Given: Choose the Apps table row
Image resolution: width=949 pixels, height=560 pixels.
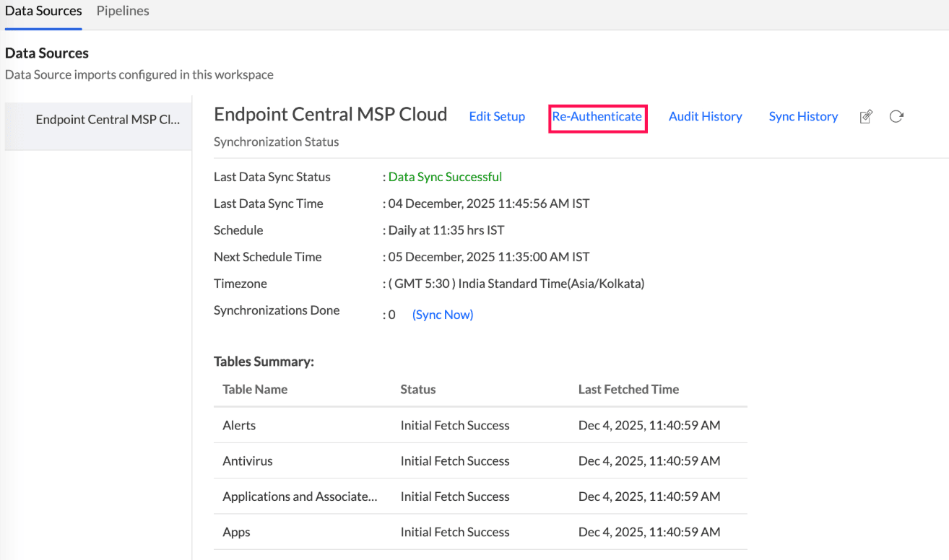Looking at the screenshot, I should 236,532.
